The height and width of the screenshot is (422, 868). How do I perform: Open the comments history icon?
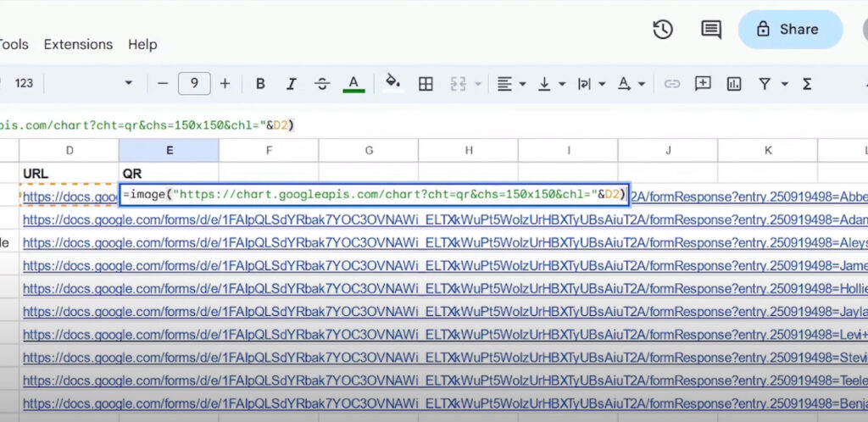coord(711,30)
